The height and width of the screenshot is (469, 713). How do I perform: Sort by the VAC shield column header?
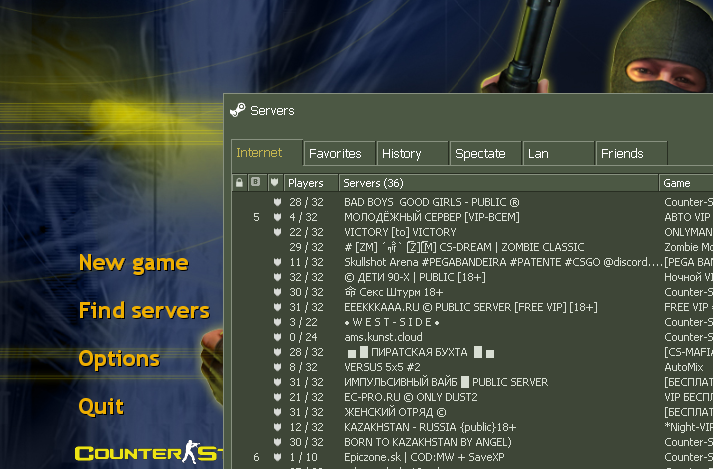point(274,183)
